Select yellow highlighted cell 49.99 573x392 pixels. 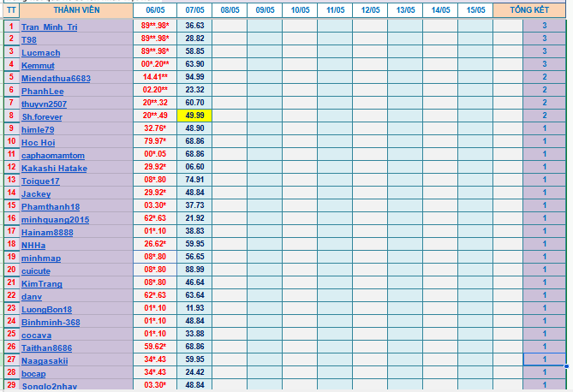(x=194, y=116)
